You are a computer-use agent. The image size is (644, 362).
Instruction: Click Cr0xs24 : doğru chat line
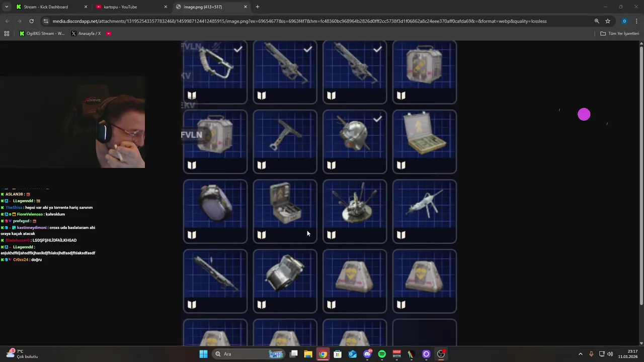tap(22, 260)
